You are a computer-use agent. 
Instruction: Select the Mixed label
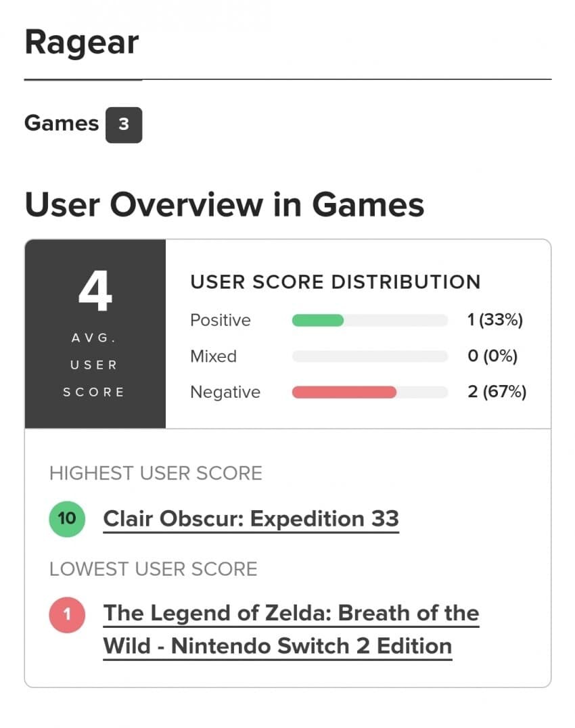tap(213, 356)
